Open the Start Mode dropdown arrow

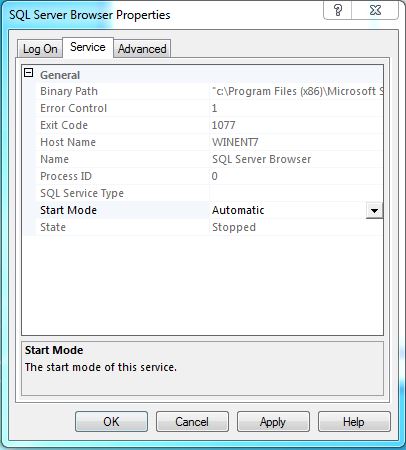(374, 210)
